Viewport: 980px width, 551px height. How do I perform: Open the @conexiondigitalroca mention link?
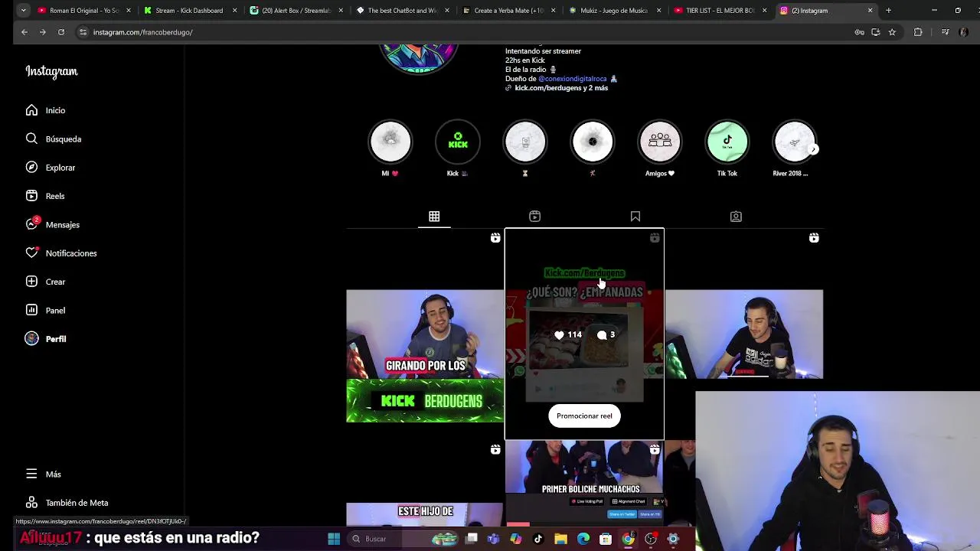point(573,79)
